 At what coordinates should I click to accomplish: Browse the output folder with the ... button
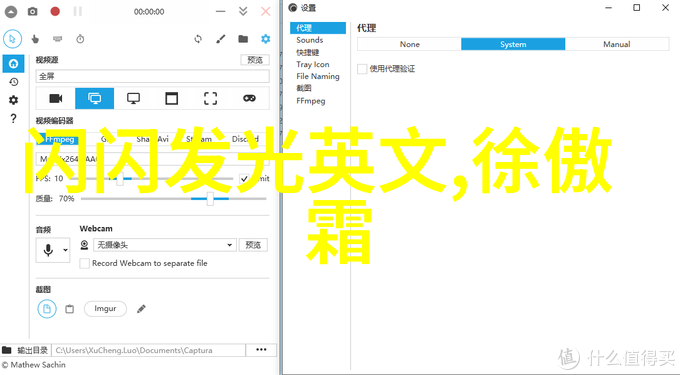(x=261, y=350)
